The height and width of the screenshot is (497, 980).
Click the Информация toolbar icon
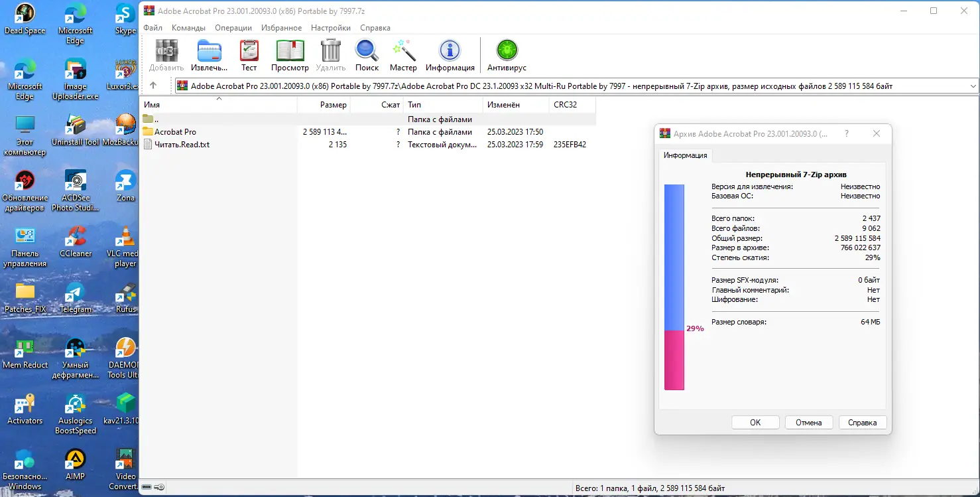450,51
